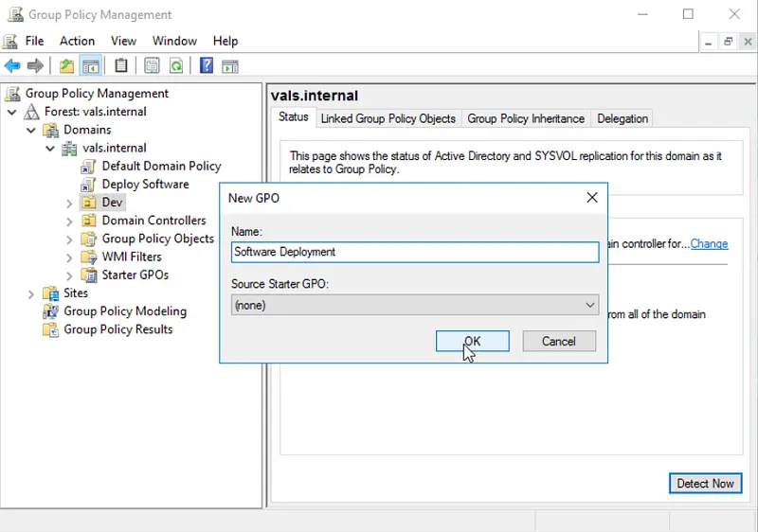Screen dimensions: 758x532
Task: Click the Back arrow toolbar icon
Action: tap(12, 65)
